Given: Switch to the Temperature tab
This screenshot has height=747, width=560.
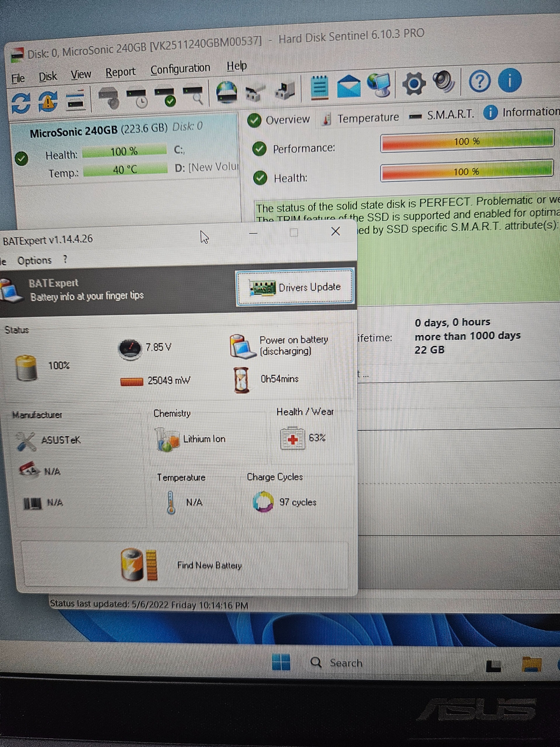Looking at the screenshot, I should (x=361, y=118).
